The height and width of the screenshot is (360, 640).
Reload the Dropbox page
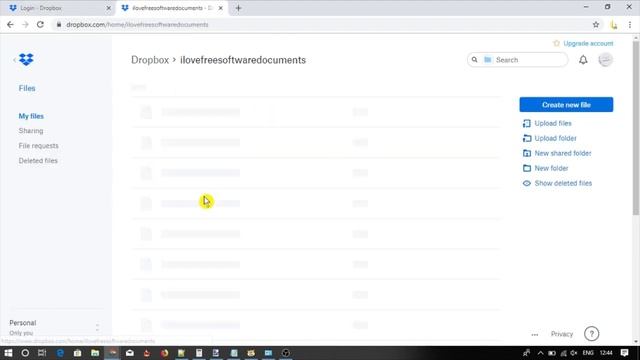40,24
